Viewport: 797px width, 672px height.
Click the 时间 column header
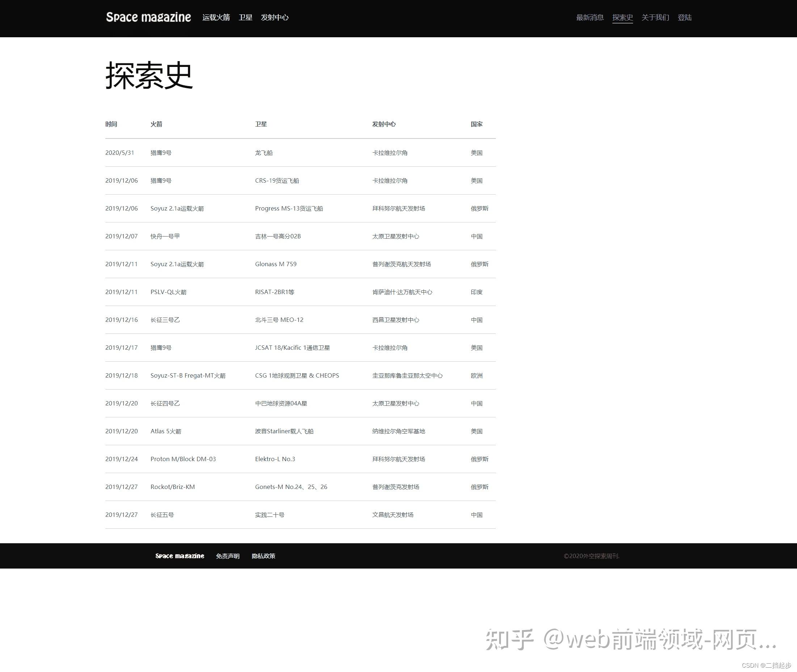click(x=111, y=124)
